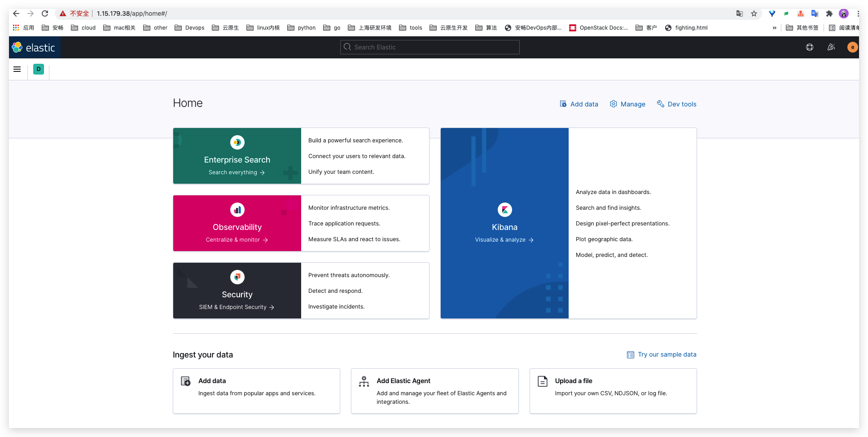
Task: Select the Add Elastic Agent card
Action: click(434, 391)
